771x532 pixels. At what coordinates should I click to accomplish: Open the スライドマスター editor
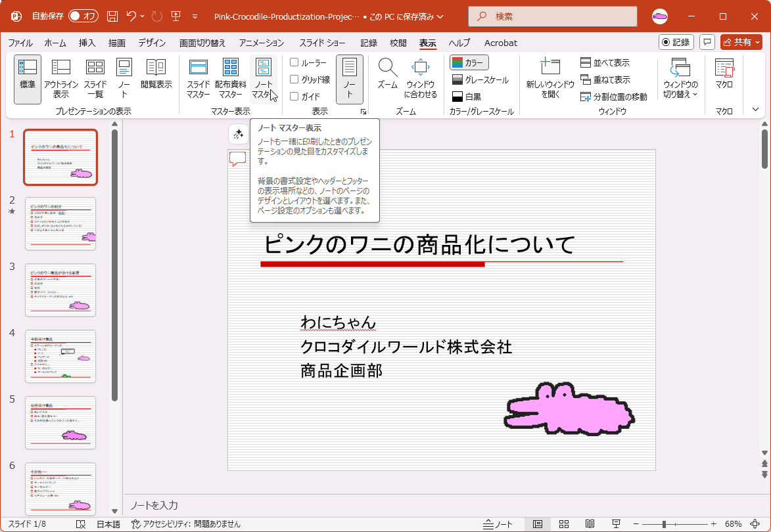[199, 78]
